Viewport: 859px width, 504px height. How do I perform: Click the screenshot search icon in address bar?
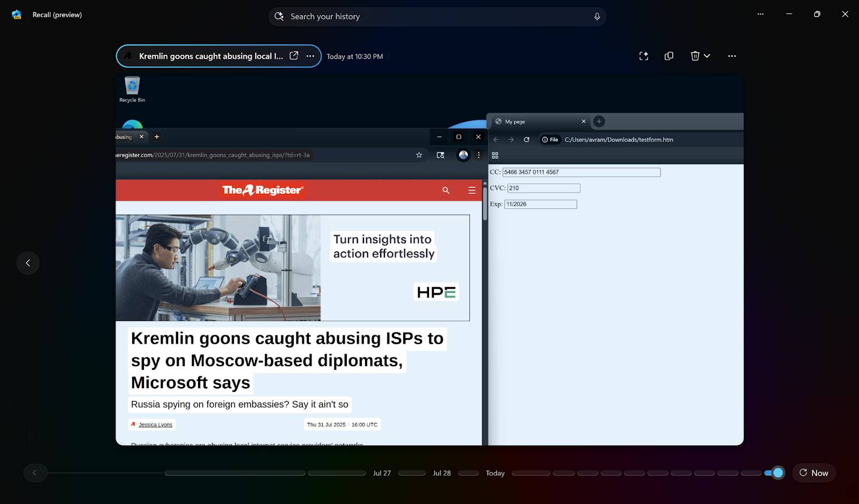(440, 155)
